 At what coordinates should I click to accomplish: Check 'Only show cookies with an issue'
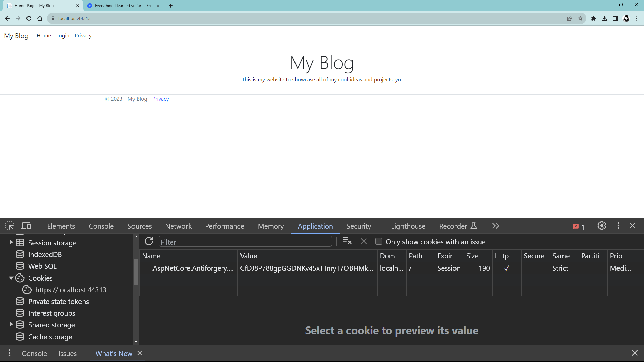(379, 242)
